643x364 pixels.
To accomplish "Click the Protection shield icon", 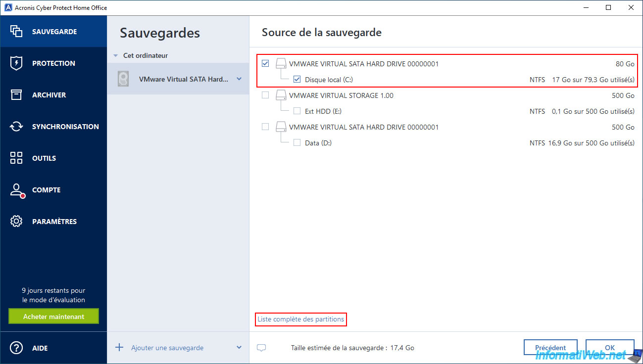I will click(x=16, y=63).
